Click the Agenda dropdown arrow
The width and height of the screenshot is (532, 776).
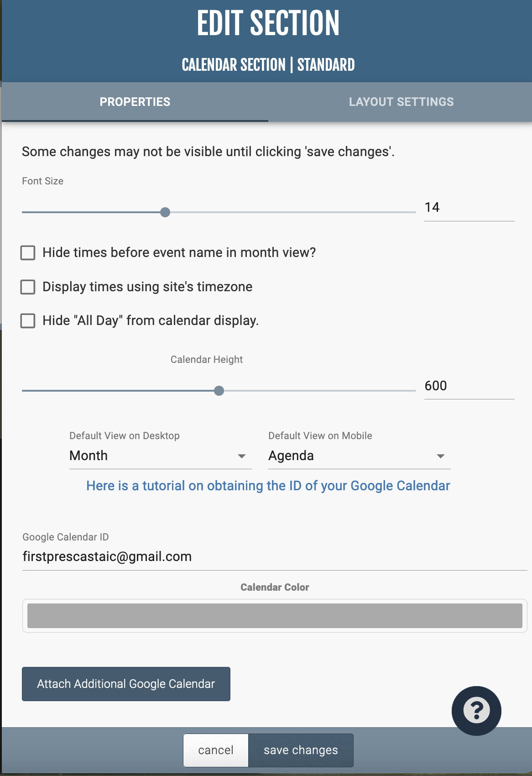[440, 456]
